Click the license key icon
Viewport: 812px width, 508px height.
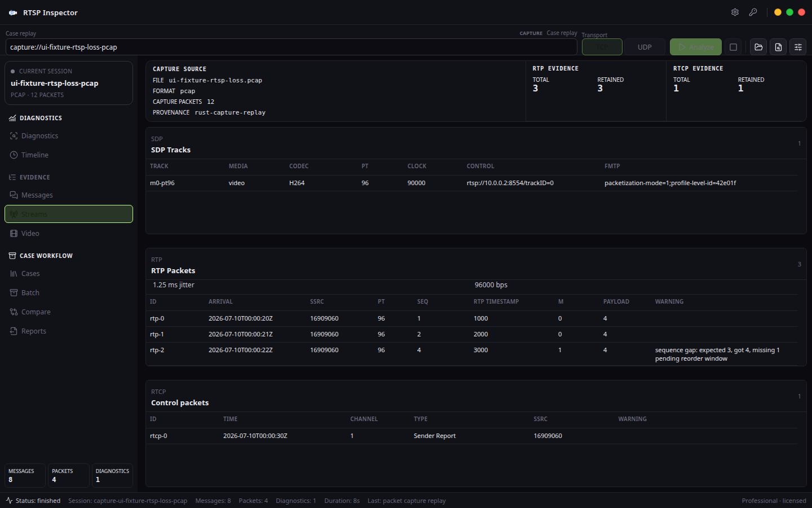pyautogui.click(x=753, y=12)
